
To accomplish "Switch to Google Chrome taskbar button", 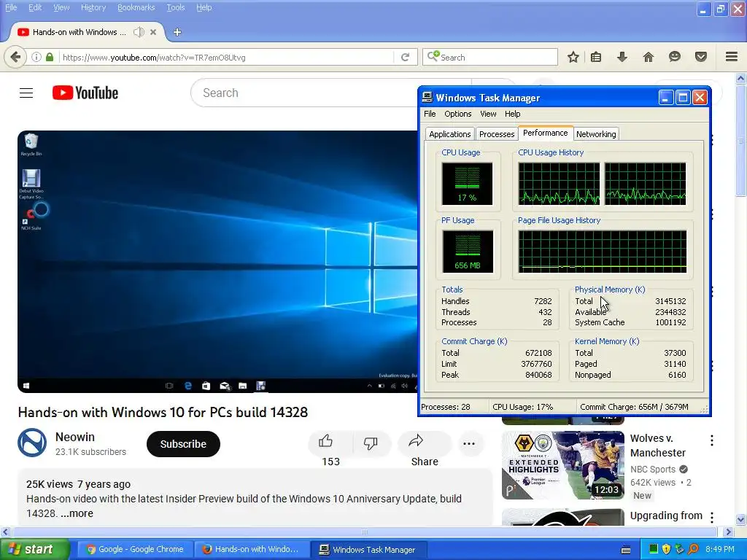I will [135, 550].
